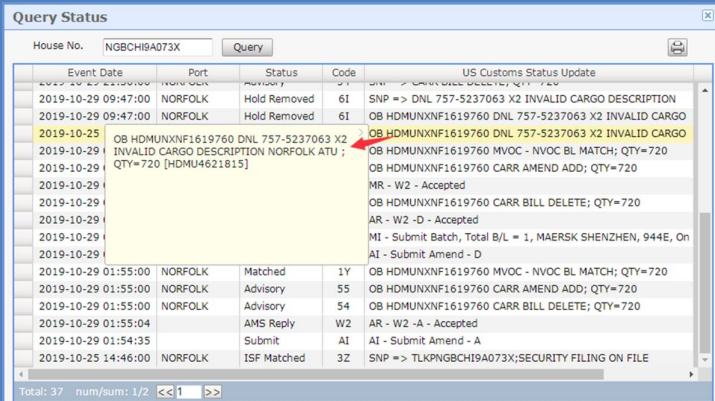Screen dimensions: 715x401
Task: Close the Query Status dialog
Action: pos(706,16)
